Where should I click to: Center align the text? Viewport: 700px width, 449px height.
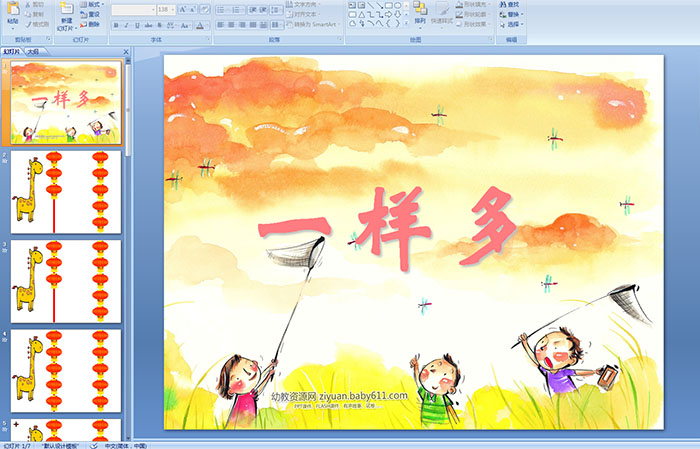(x=231, y=25)
